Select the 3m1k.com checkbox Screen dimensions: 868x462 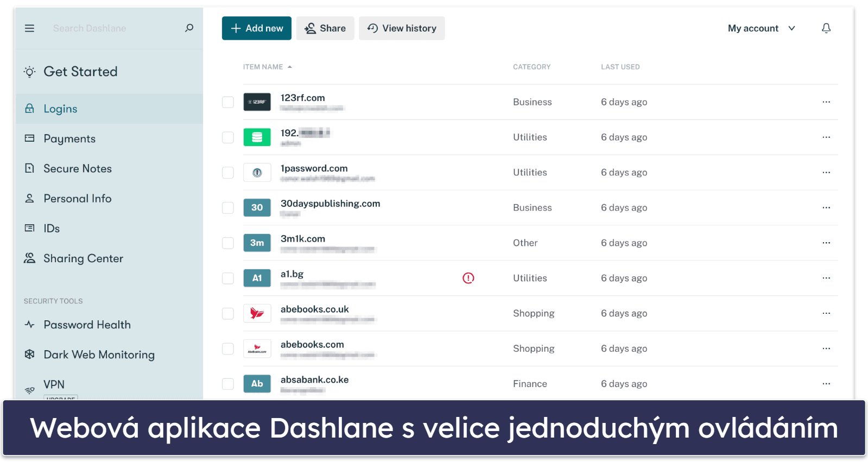click(228, 243)
